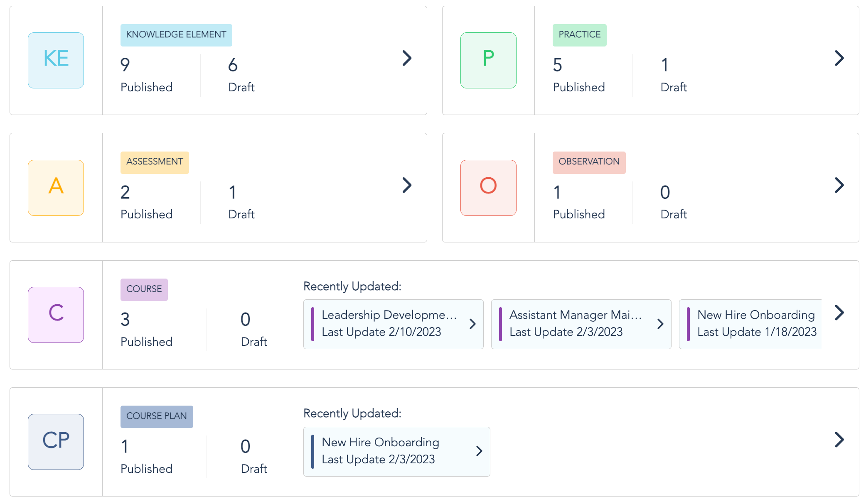
Task: Click the Last Update 2/10/2023 text
Action: 381,332
